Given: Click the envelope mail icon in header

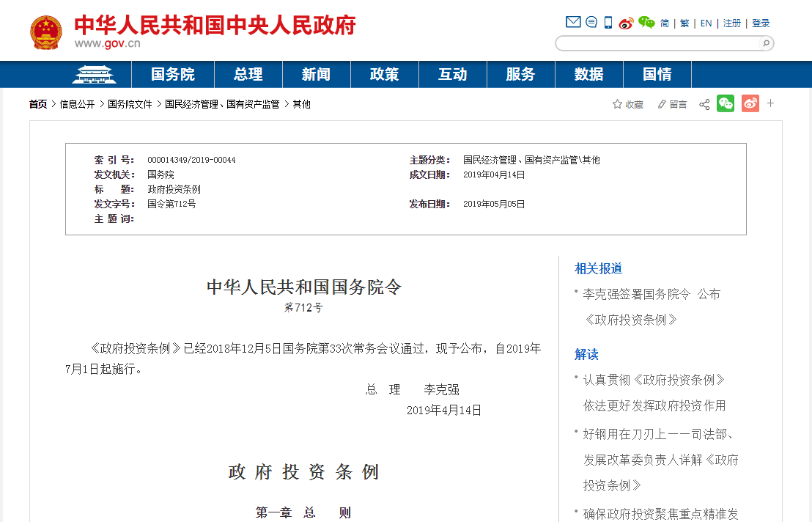Looking at the screenshot, I should click(573, 22).
